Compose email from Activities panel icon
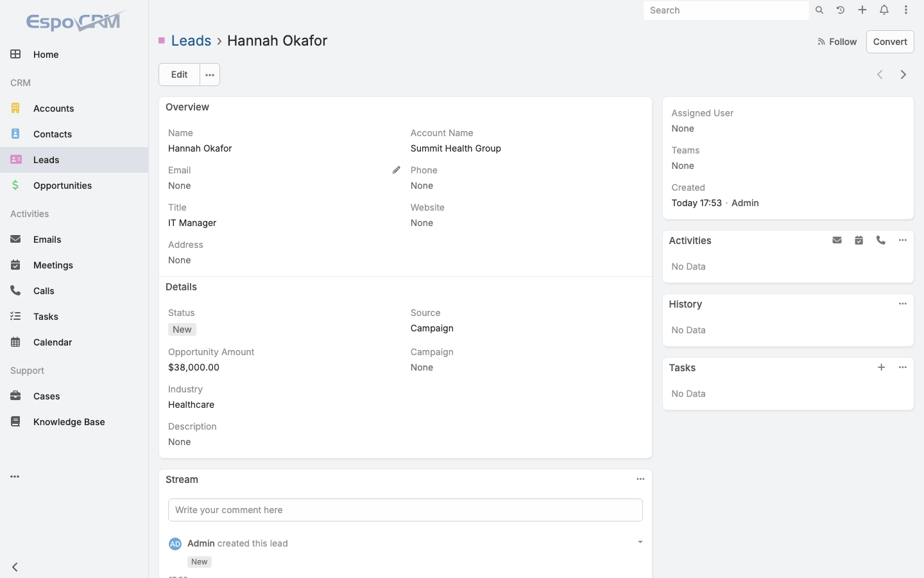The height and width of the screenshot is (578, 924). [837, 240]
